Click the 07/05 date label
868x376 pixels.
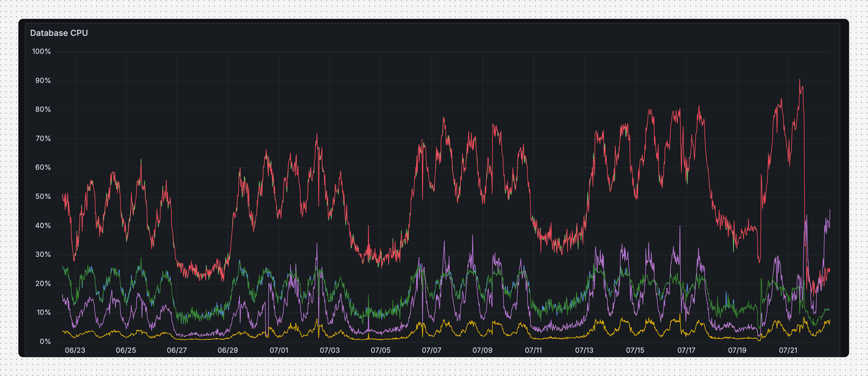(381, 350)
